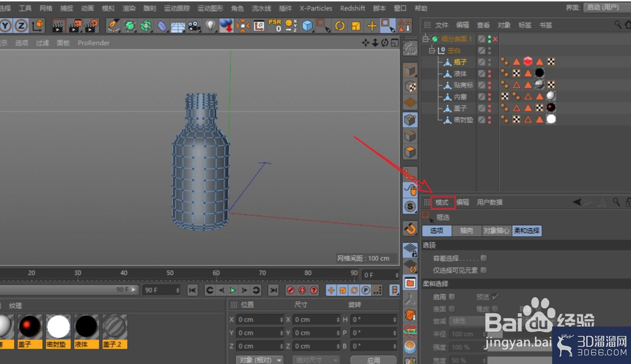Jump to the end of the timeline

click(273, 290)
